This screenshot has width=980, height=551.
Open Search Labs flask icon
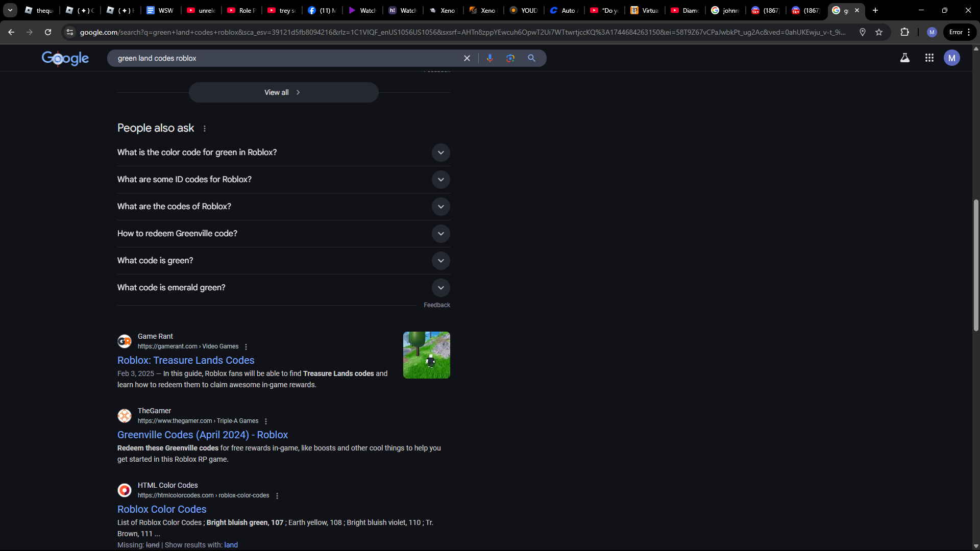(x=904, y=58)
